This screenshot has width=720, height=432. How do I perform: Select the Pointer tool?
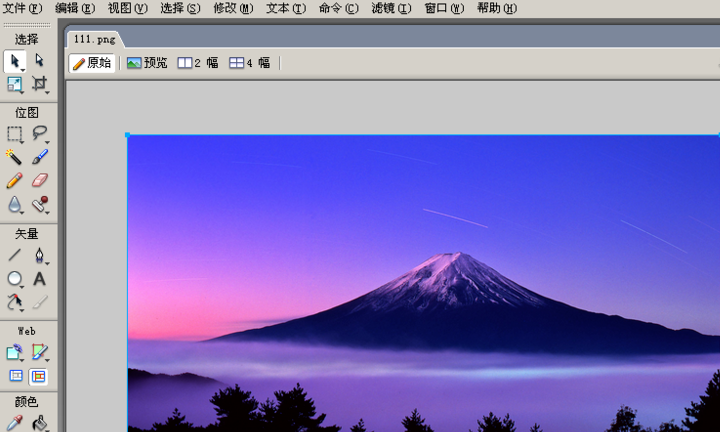pos(15,61)
